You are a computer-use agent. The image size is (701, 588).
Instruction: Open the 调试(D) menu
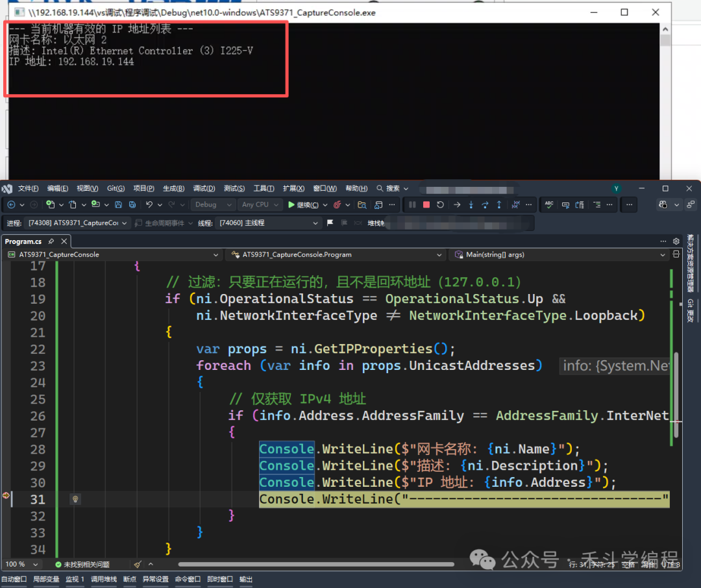204,188
